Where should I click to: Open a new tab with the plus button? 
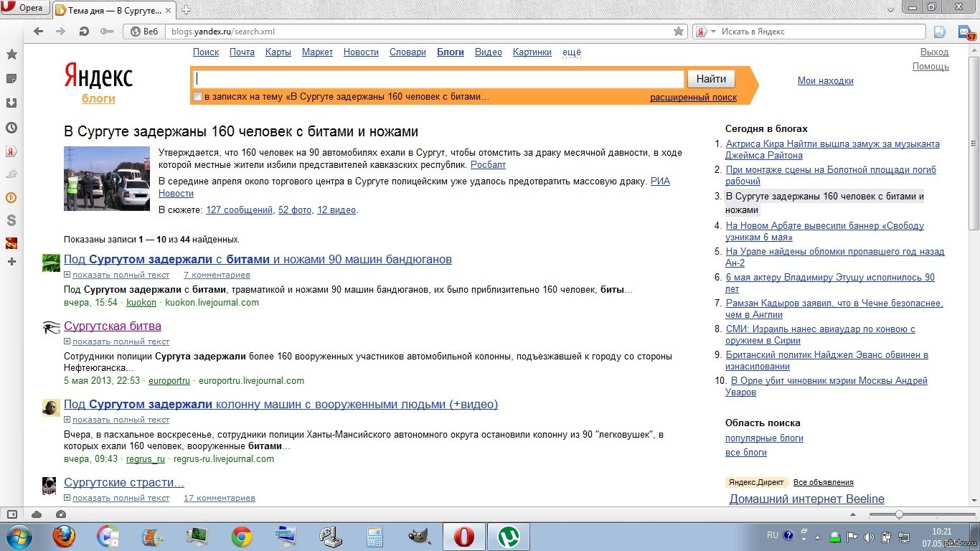point(186,10)
